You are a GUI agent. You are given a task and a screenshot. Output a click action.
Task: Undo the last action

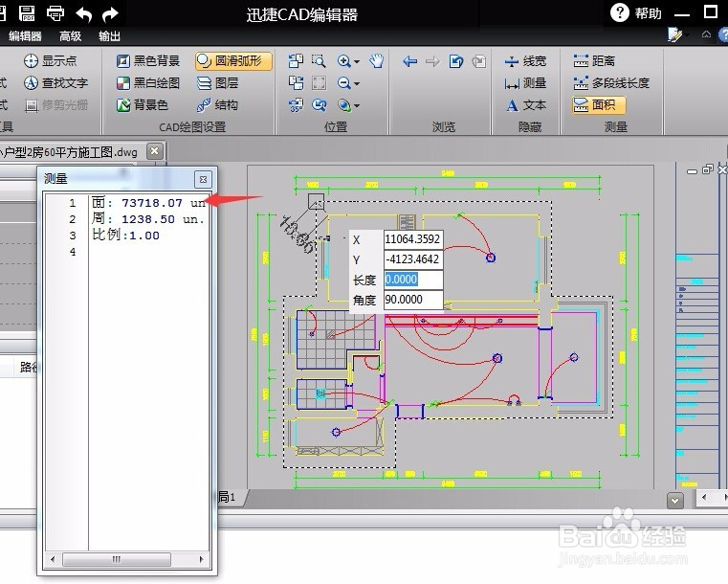pos(83,14)
